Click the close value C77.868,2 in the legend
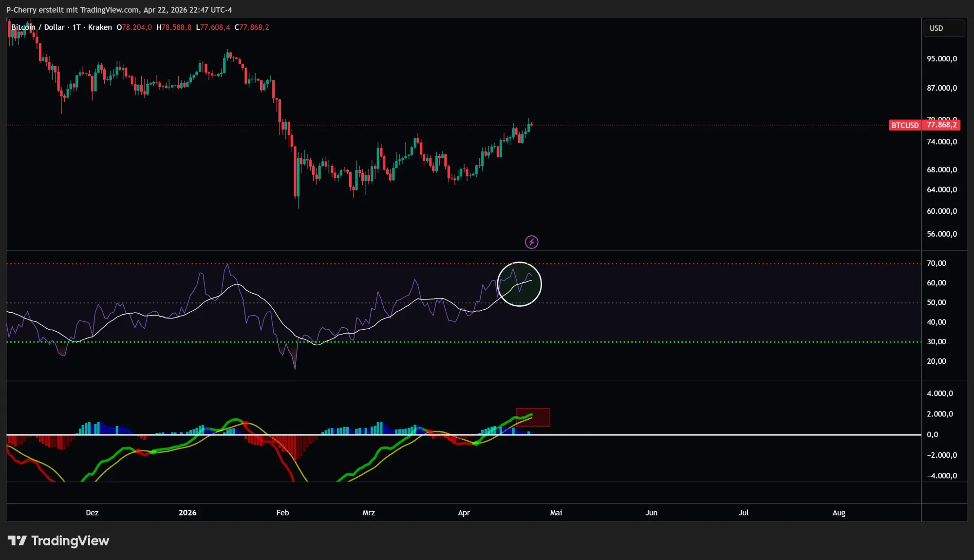Image resolution: width=974 pixels, height=560 pixels. pos(252,27)
